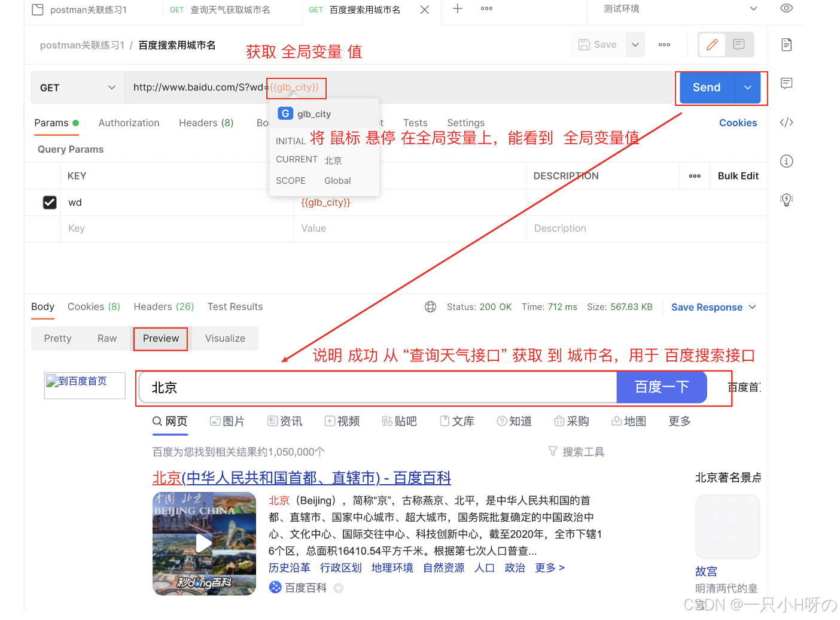Open the 历史沿革 sub-link
Viewport: 840px width, 620px height.
pyautogui.click(x=289, y=567)
